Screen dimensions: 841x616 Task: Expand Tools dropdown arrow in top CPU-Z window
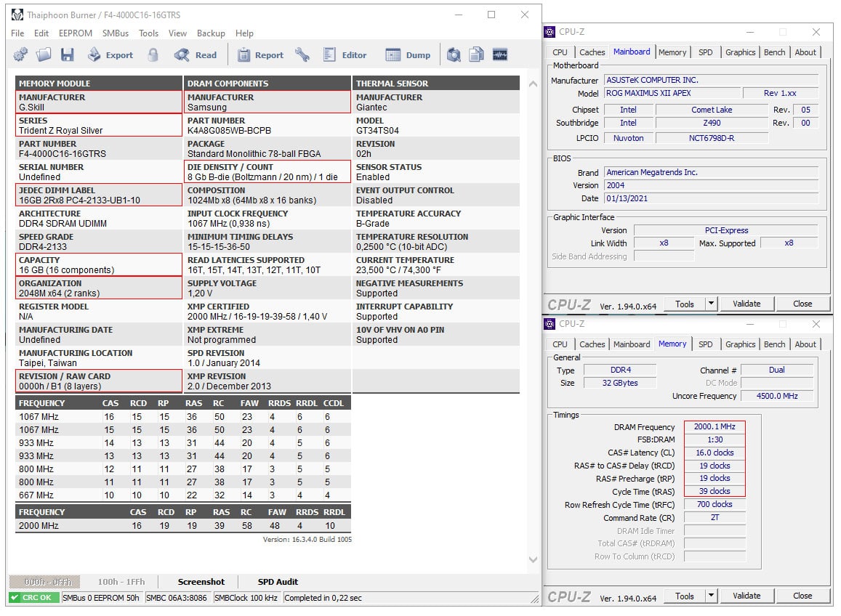tap(711, 304)
